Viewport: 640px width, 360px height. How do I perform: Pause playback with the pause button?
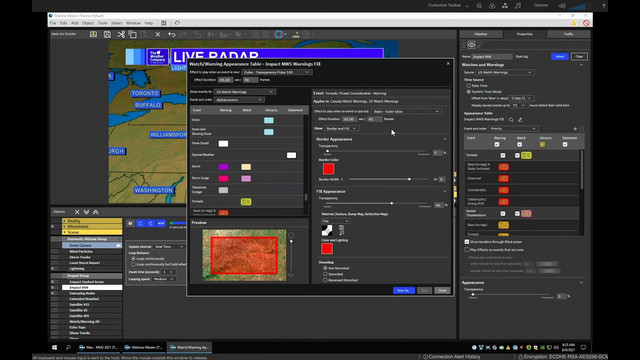[130, 223]
